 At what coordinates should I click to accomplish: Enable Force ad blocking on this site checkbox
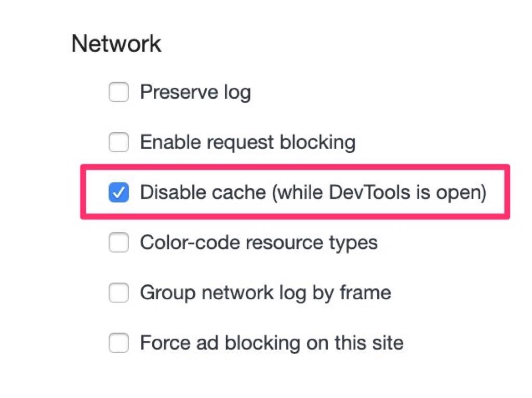[x=118, y=343]
